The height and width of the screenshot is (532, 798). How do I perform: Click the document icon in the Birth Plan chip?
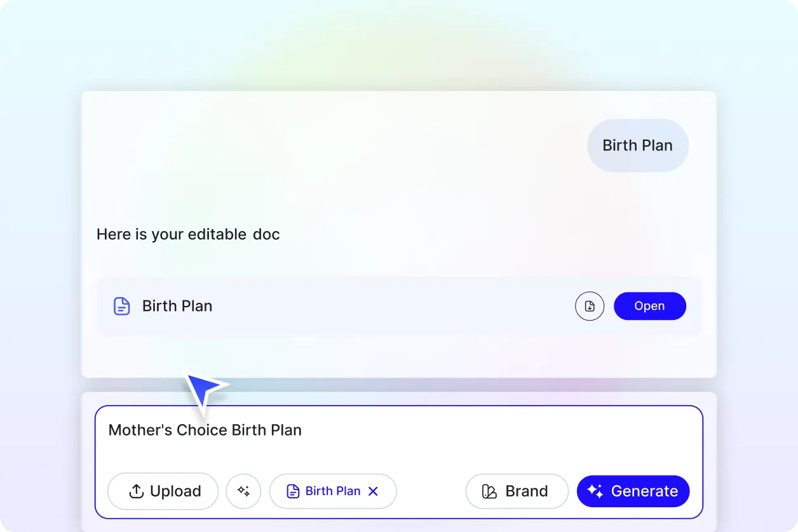point(293,491)
